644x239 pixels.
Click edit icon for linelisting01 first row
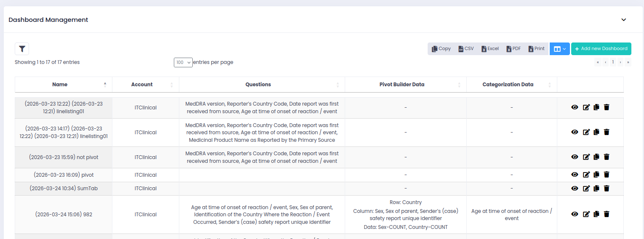(x=586, y=107)
